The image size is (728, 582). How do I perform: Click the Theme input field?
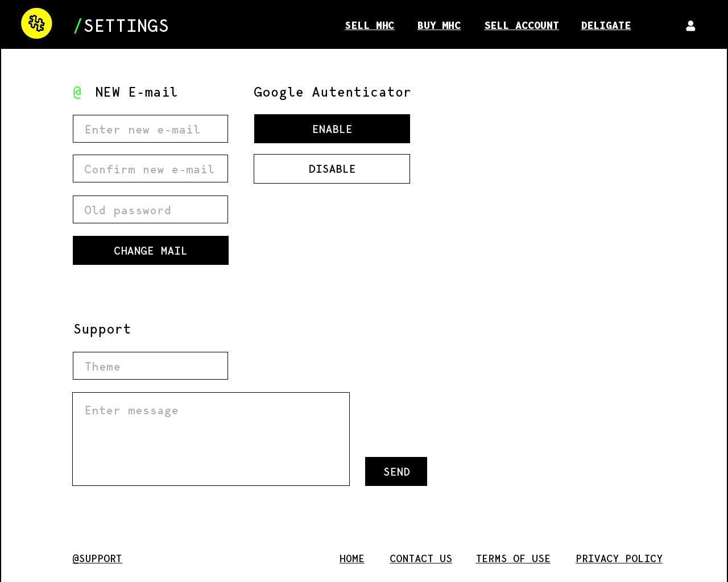[x=150, y=366]
